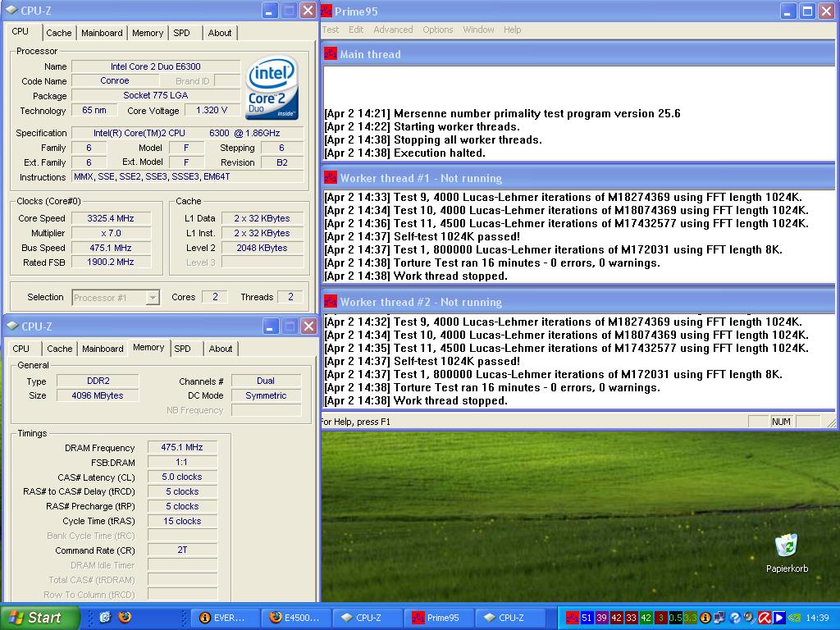840x630 pixels.
Task: Click the Worker thread #1 title bar
Action: [x=578, y=178]
